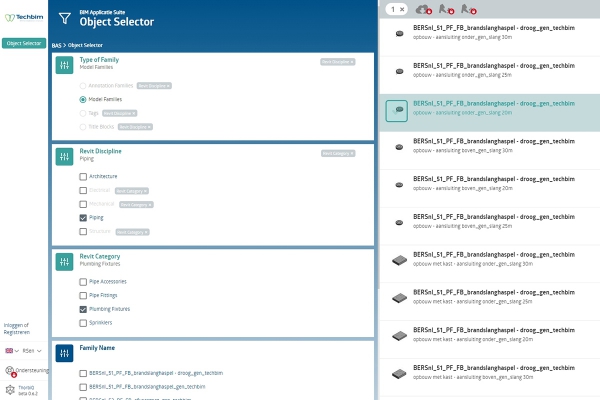600x400 pixels.
Task: Click the Object Selector funnel icon
Action: (65, 18)
